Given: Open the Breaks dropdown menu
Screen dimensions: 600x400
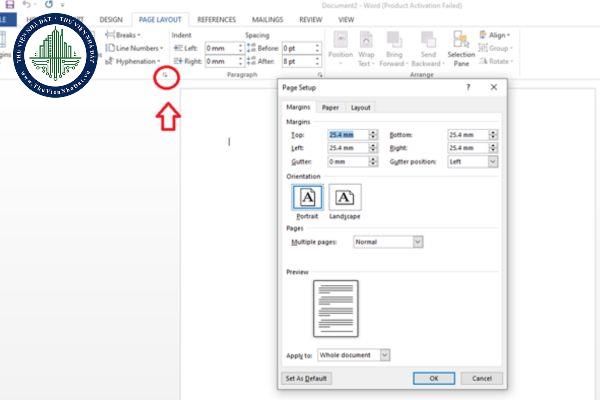Looking at the screenshot, I should (127, 34).
